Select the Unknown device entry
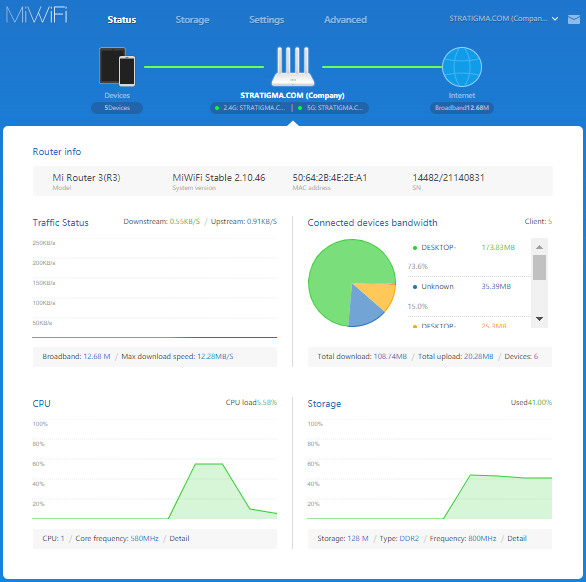Viewport: 586px width, 582px height. click(469, 296)
